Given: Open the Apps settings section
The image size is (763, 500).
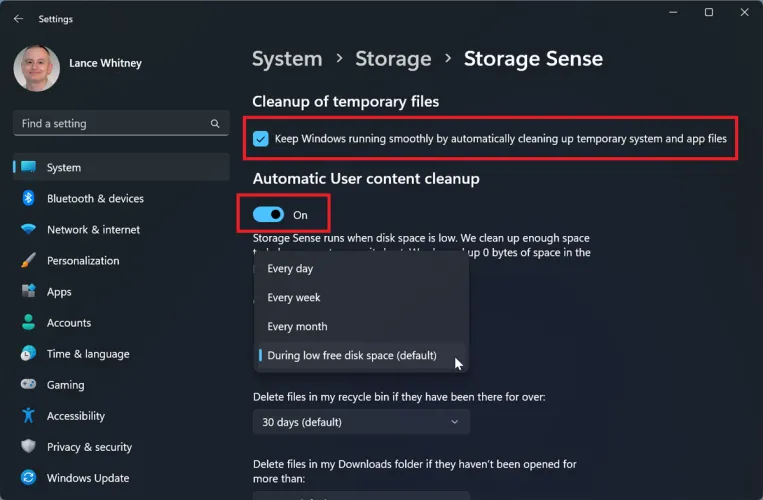Looking at the screenshot, I should click(x=59, y=292).
